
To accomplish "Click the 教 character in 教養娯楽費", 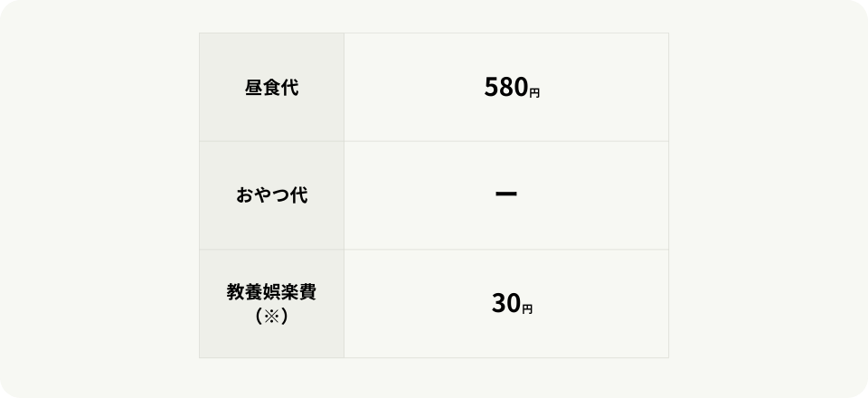I will coord(235,293).
